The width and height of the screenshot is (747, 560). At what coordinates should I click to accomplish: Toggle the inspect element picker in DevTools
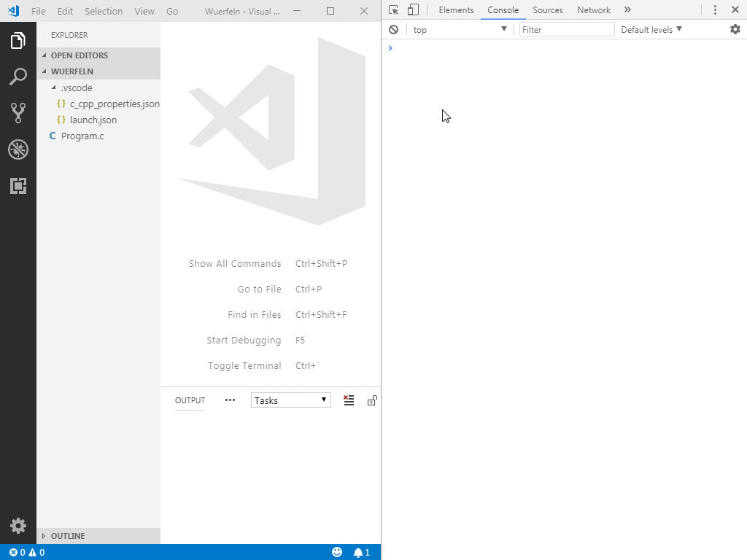pyautogui.click(x=395, y=9)
